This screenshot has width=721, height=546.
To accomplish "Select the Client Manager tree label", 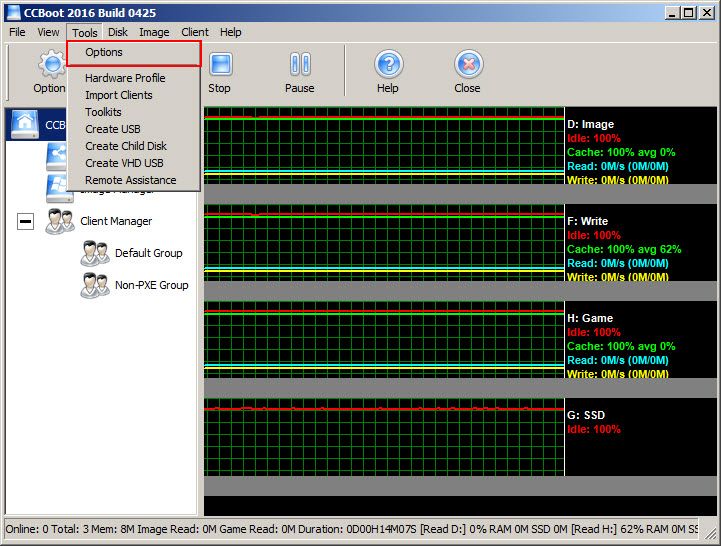I will pyautogui.click(x=116, y=221).
